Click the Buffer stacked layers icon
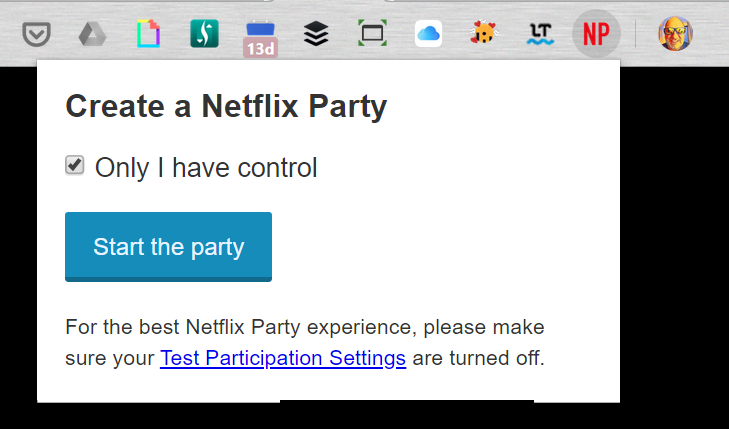The image size is (729, 429). coord(316,34)
